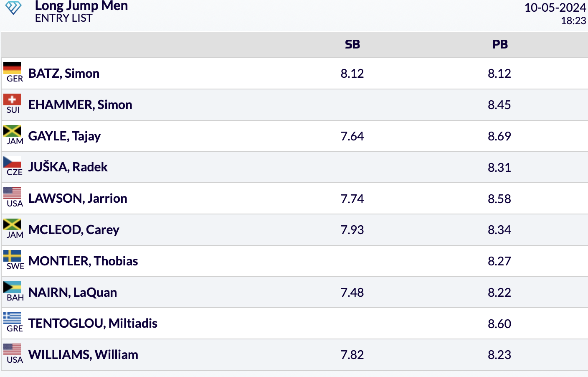Select MCLEOD, Carey entry
The width and height of the screenshot is (588, 377).
point(74,230)
